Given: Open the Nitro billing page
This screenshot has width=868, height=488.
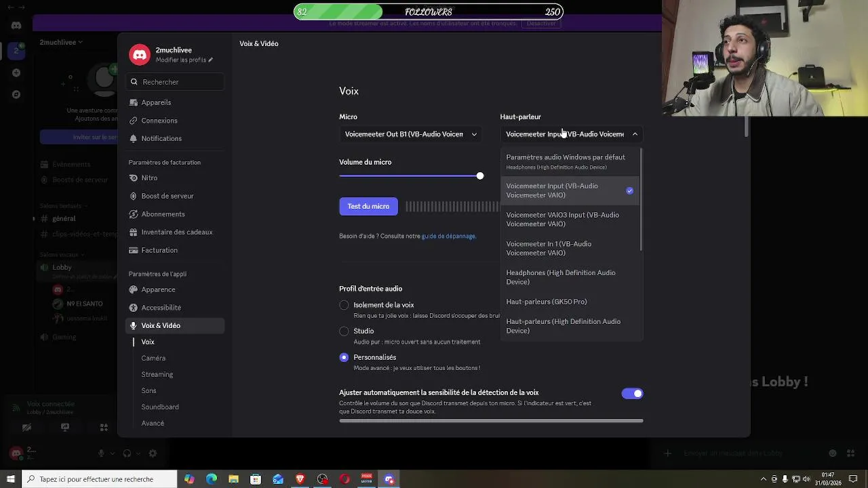Looking at the screenshot, I should (x=175, y=178).
